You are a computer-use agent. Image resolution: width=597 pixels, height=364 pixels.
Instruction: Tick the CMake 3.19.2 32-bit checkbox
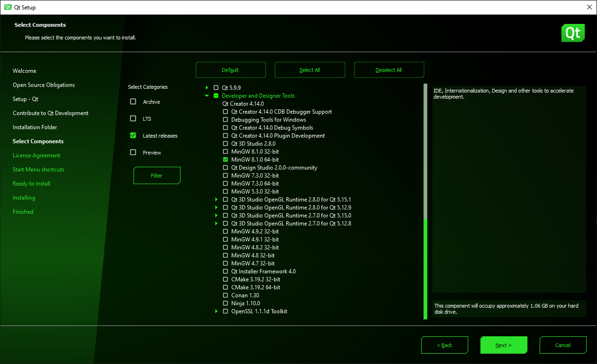click(x=226, y=279)
